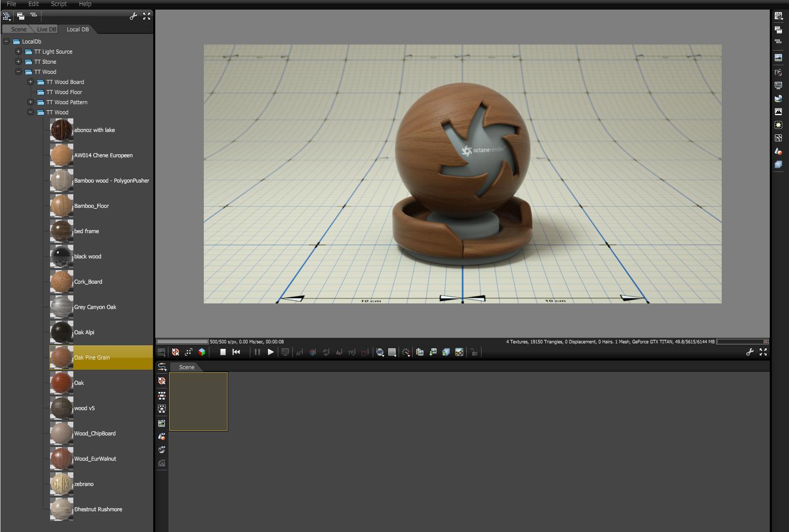
Task: Click the stacked windows icon in right sidebar
Action: tap(778, 30)
